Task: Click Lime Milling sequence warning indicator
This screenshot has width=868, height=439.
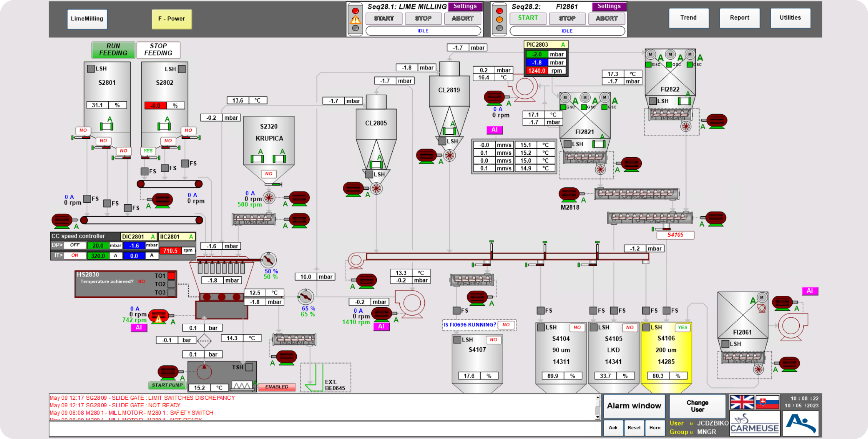Action: [355, 20]
